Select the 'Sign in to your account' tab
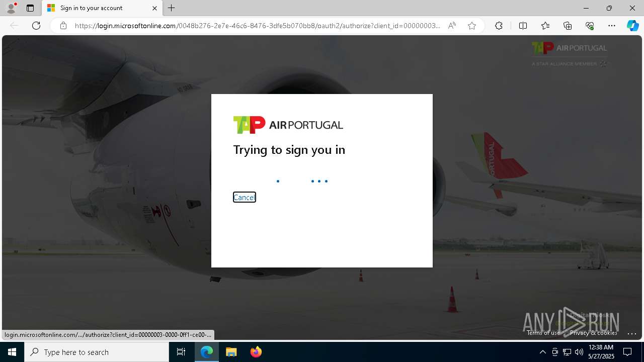 pyautogui.click(x=102, y=8)
